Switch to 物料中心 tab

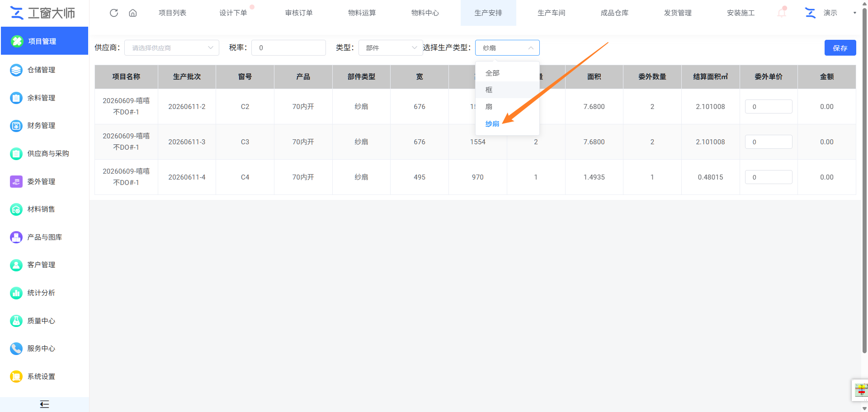pos(425,13)
